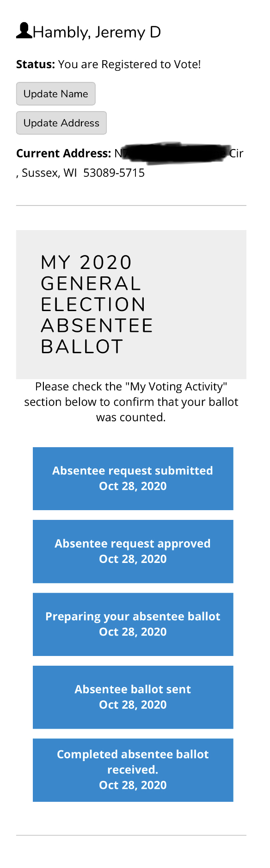Select the Completed absentee ballot received box
The image size is (270, 868).
pyautogui.click(x=133, y=770)
